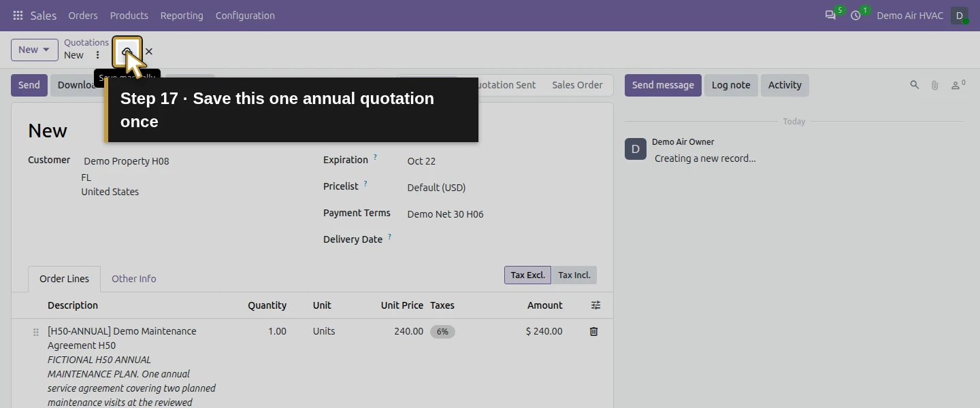Open the Demo Air HVAC company switcher

910,16
